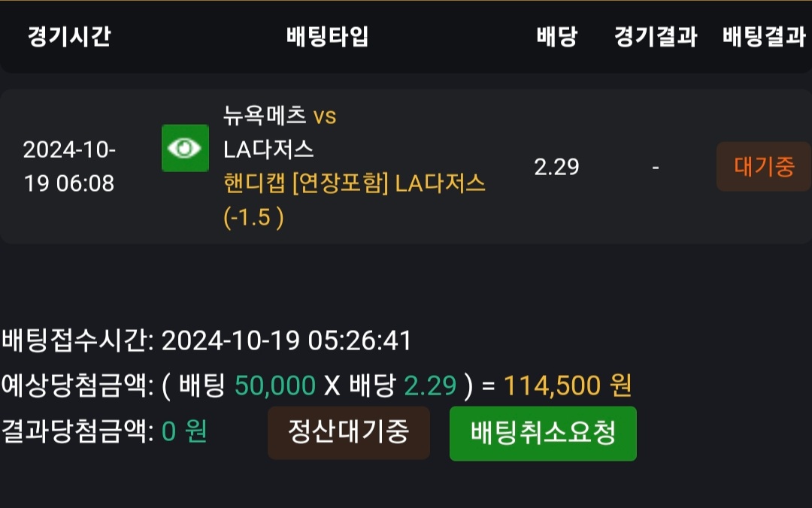Image resolution: width=812 pixels, height=508 pixels.
Task: Click the green eye icon
Action: point(185,148)
